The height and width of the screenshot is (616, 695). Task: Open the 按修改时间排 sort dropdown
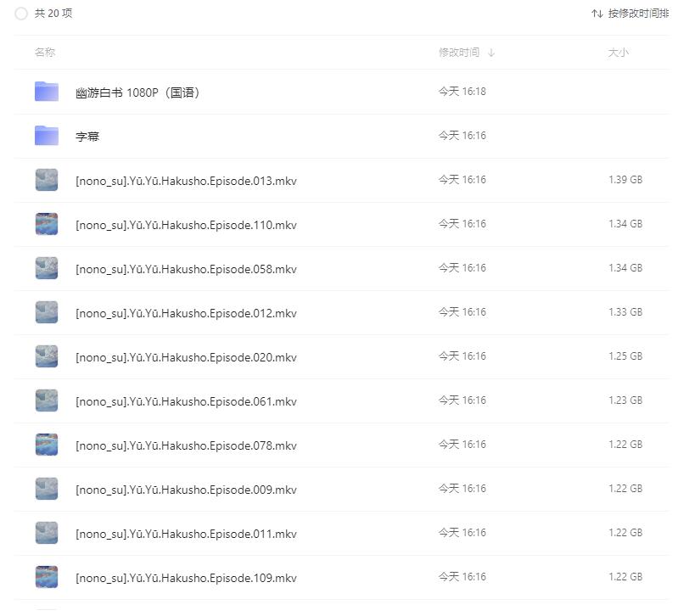point(638,14)
